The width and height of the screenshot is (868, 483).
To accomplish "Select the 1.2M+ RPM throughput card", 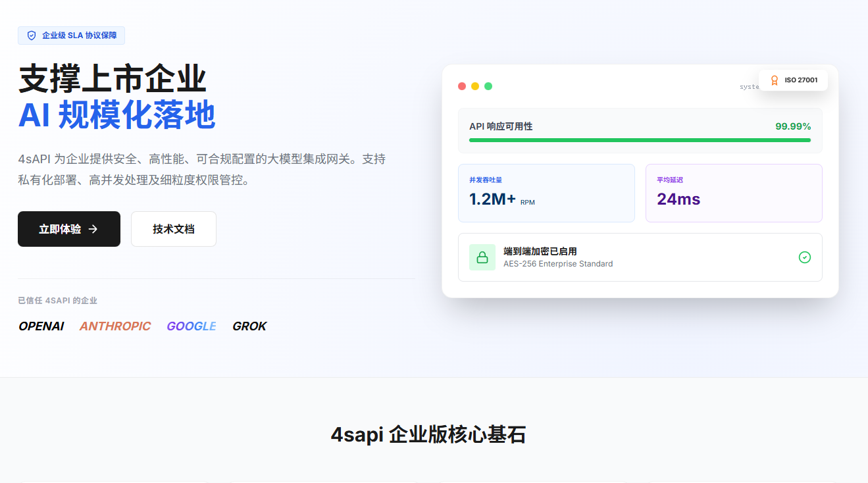I will (546, 193).
